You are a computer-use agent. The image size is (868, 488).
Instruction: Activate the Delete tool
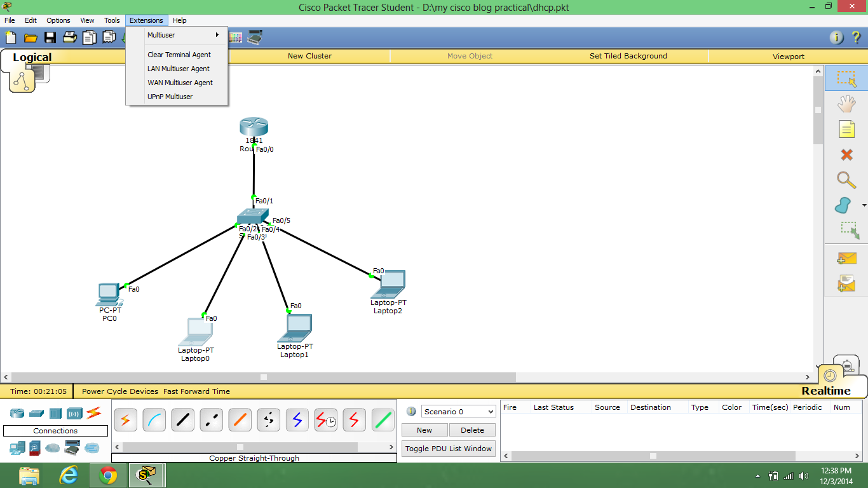coord(846,154)
